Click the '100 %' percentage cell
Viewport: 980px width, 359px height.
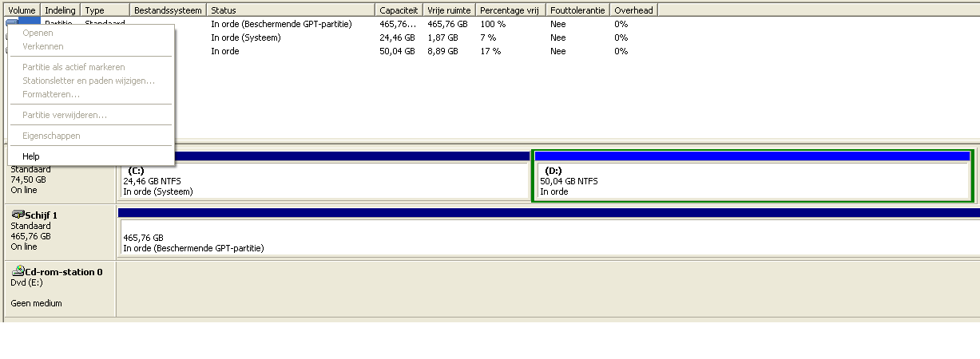493,24
